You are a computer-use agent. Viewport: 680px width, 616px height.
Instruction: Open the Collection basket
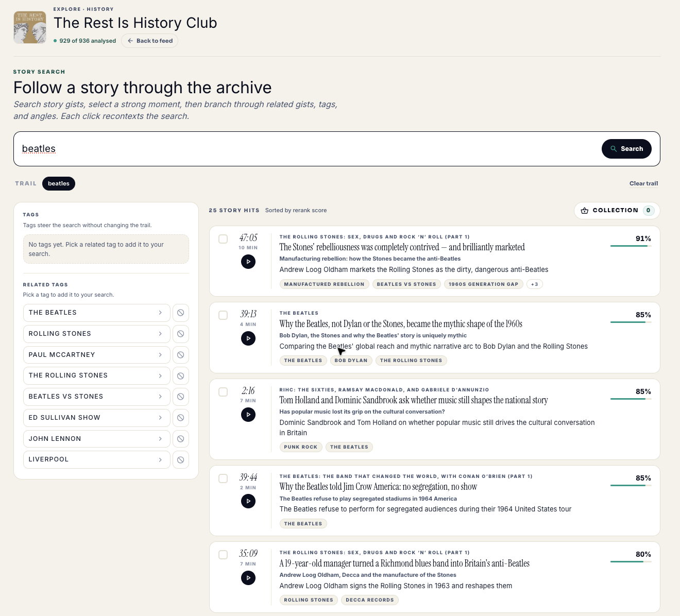click(x=617, y=211)
